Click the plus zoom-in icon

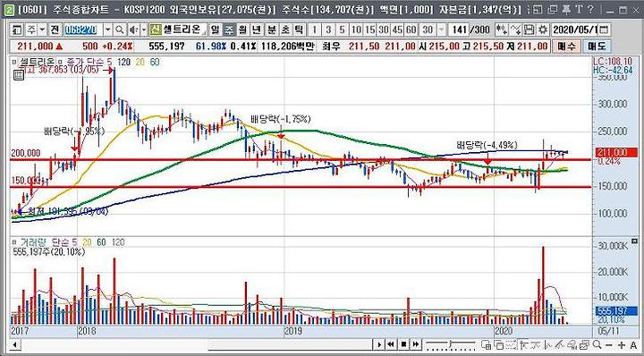[x=622, y=345]
